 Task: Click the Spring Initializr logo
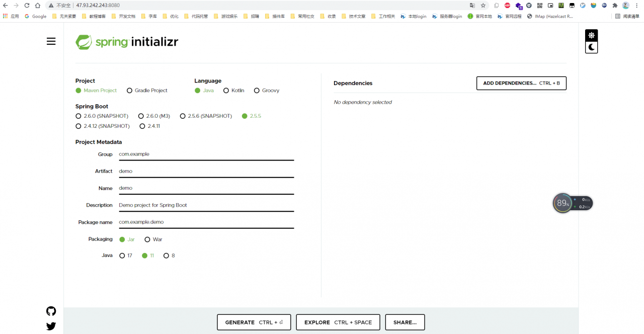[127, 42]
